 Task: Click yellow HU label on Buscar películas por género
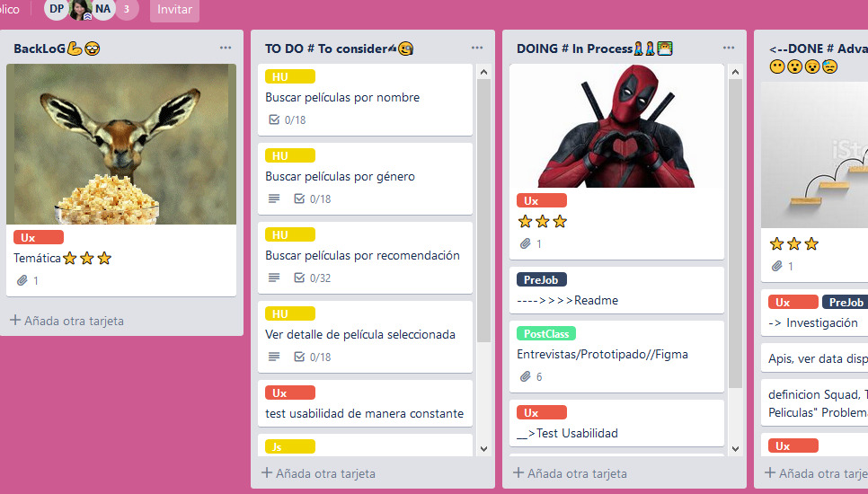[x=290, y=155]
